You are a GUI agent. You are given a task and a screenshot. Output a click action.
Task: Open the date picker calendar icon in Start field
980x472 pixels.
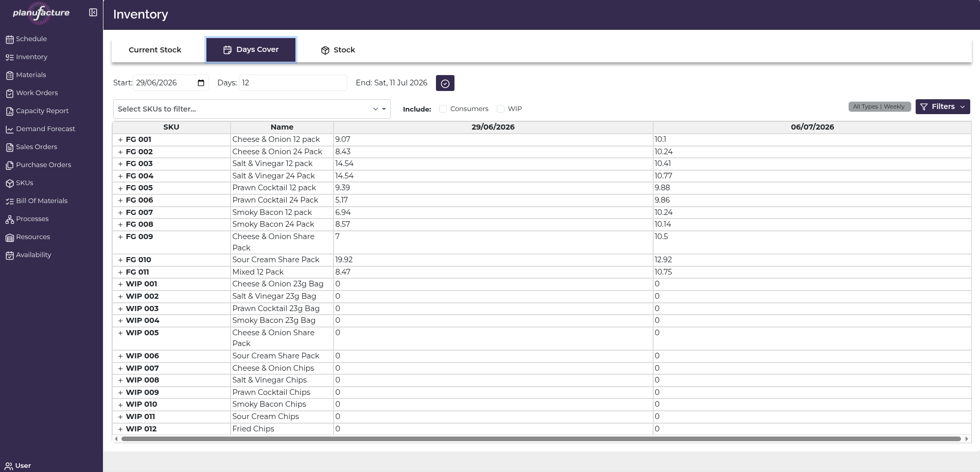click(201, 83)
